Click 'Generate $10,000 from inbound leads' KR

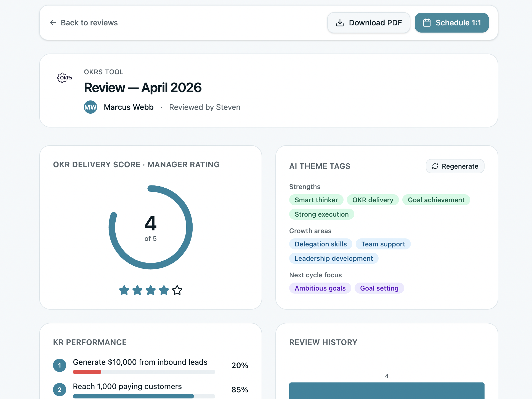140,362
